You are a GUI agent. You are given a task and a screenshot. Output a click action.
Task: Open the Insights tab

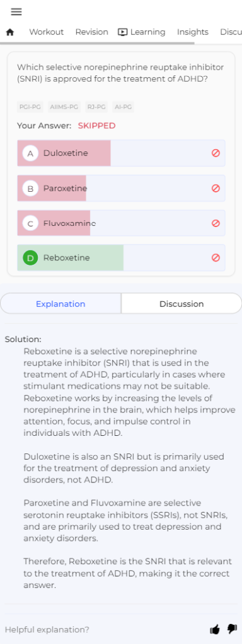coord(193,32)
